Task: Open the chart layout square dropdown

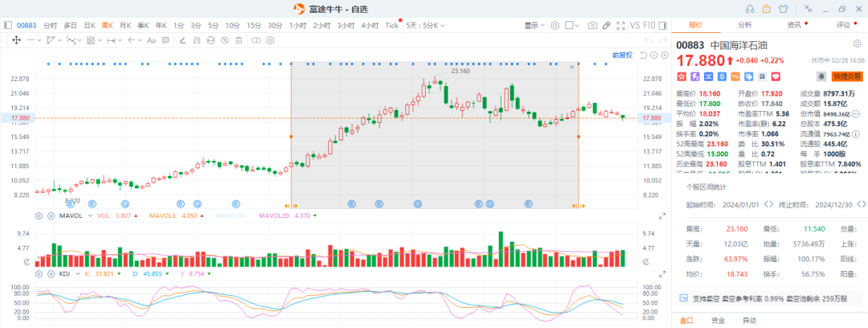Action: (x=572, y=25)
